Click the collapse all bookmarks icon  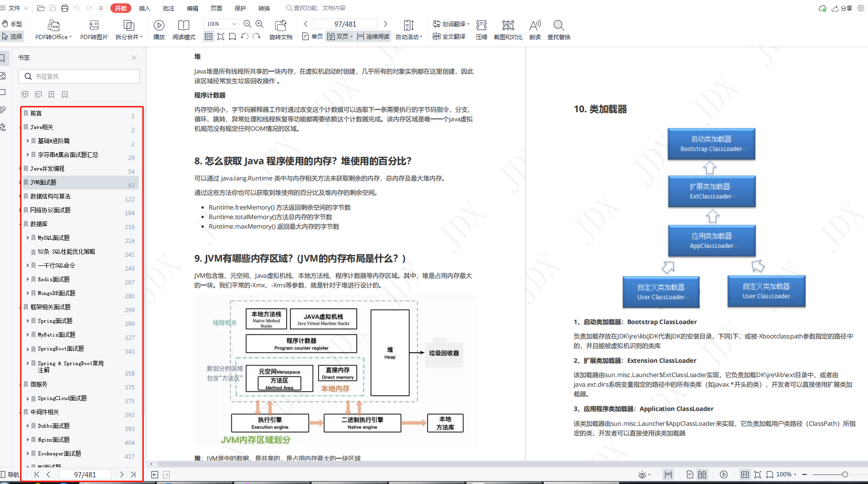[38, 95]
